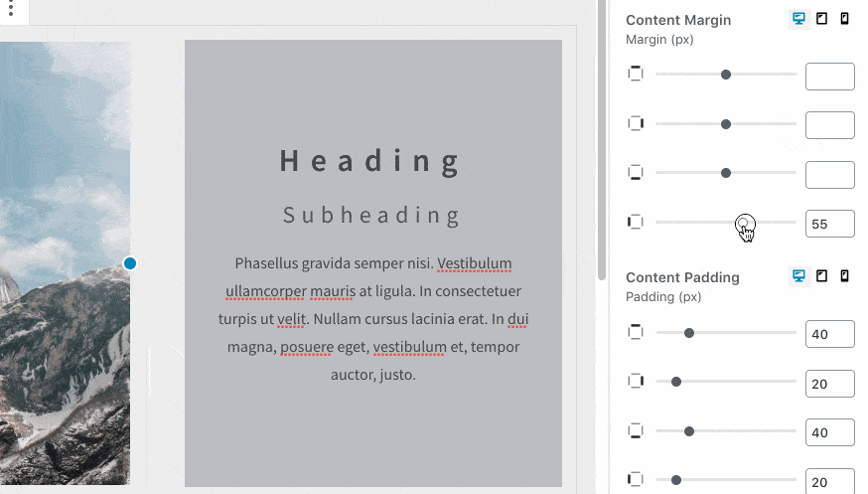Click the Phasellus gravida paragraph text

coord(373,319)
